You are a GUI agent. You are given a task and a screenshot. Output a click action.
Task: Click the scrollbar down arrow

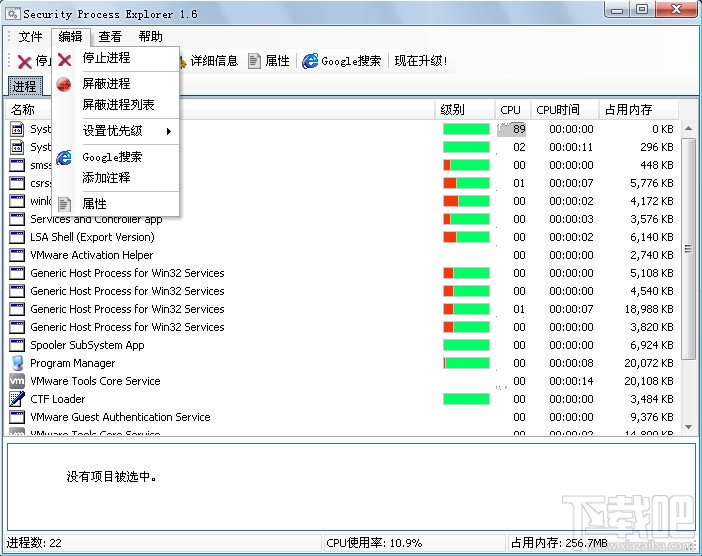689,427
